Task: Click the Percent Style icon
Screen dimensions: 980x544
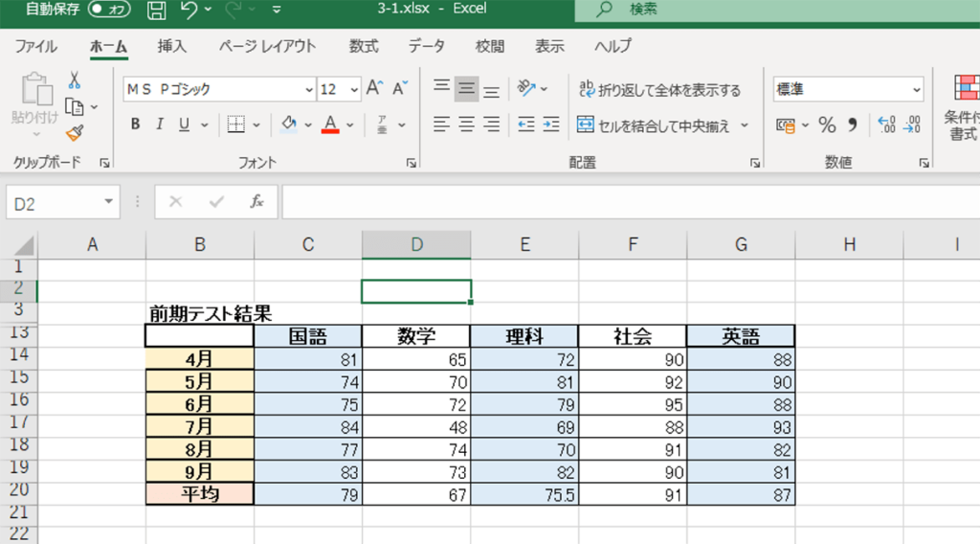Action: click(x=827, y=125)
